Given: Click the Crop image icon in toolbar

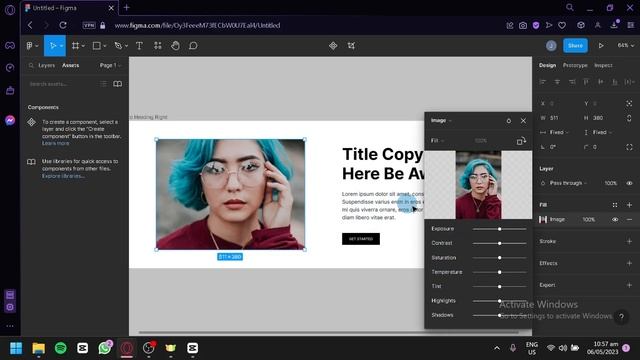Looking at the screenshot, I should pos(351,46).
